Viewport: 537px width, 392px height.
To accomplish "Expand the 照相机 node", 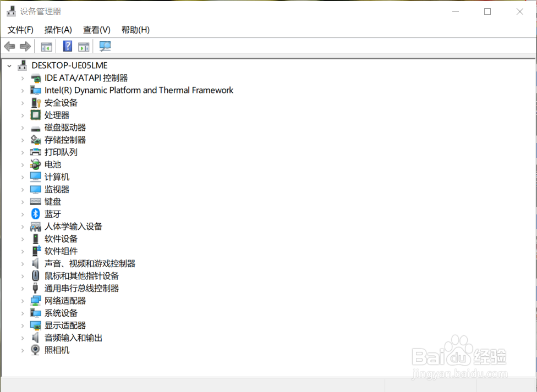I will 23,350.
